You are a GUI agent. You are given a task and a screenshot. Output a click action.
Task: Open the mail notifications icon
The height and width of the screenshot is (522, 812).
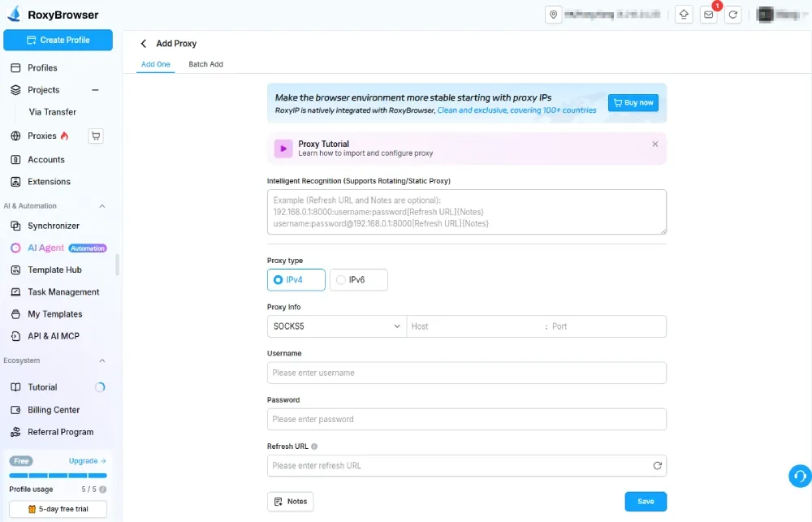708,15
